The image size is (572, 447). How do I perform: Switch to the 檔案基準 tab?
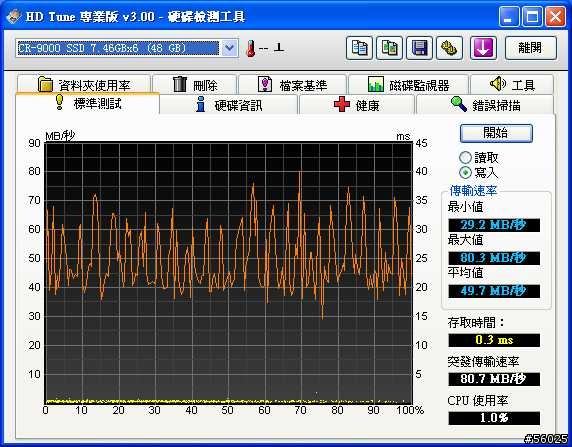point(292,85)
